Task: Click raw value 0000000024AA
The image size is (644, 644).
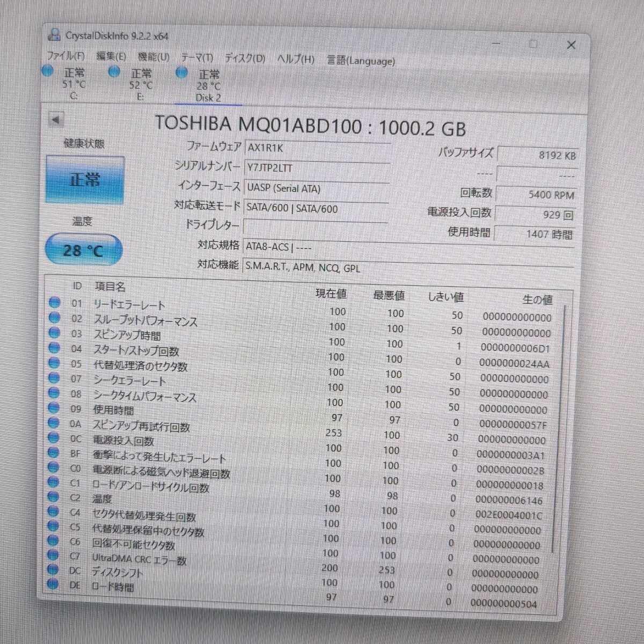Action: (x=515, y=363)
